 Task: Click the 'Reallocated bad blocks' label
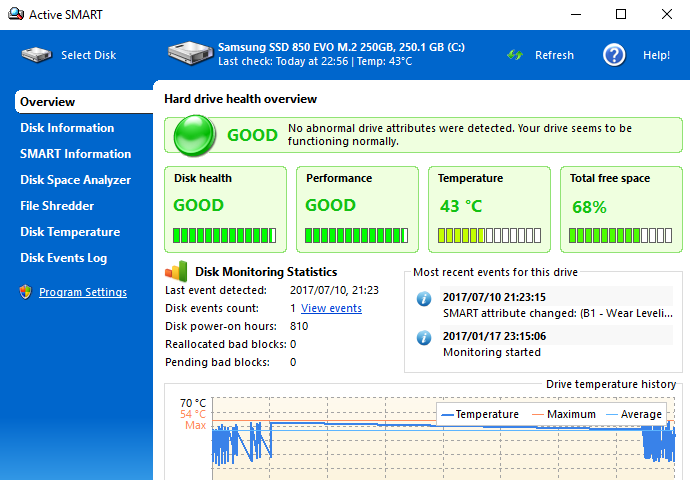coord(226,344)
